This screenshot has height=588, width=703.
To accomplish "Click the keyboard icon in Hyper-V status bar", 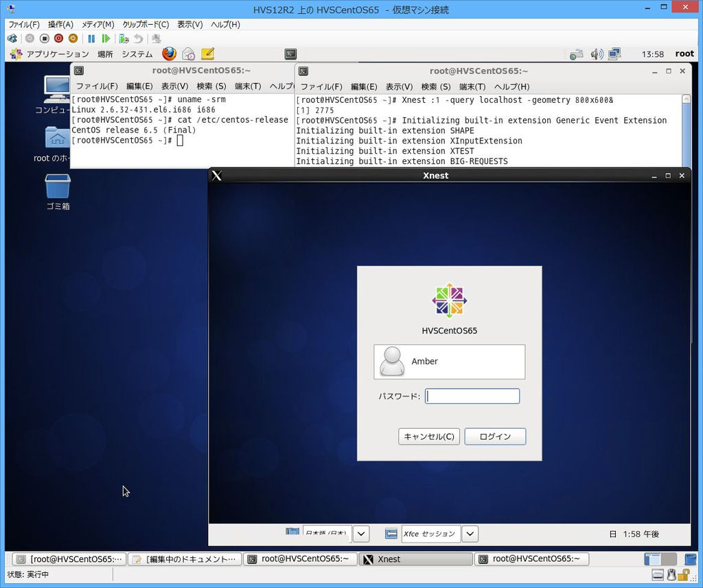I will 658,574.
